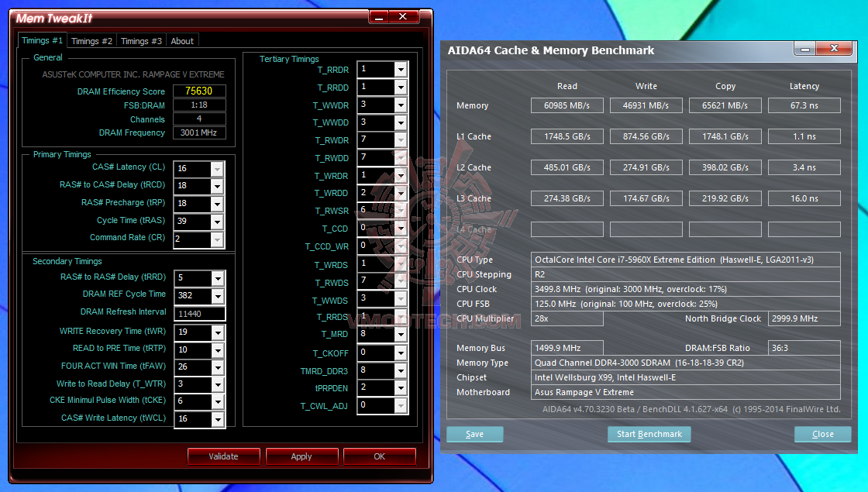Viewport: 868px width, 492px height.
Task: Open the WRITE Recovery Time (tWR) dropdown
Action: point(218,332)
